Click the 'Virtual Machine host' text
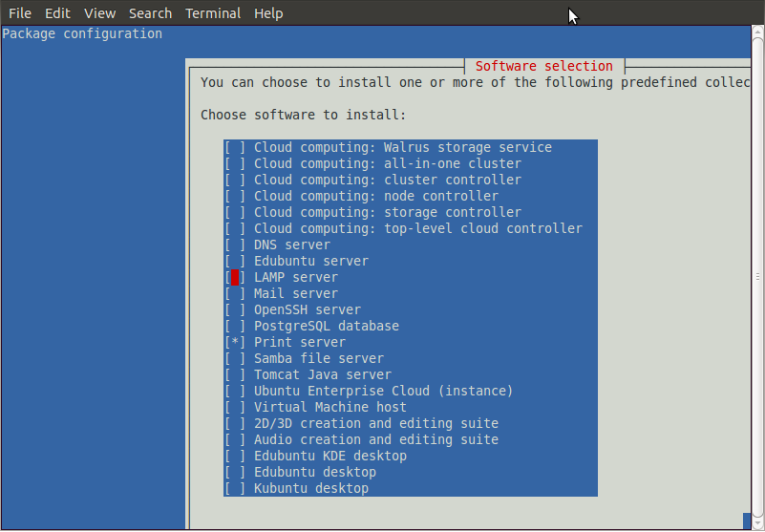 [x=330, y=407]
